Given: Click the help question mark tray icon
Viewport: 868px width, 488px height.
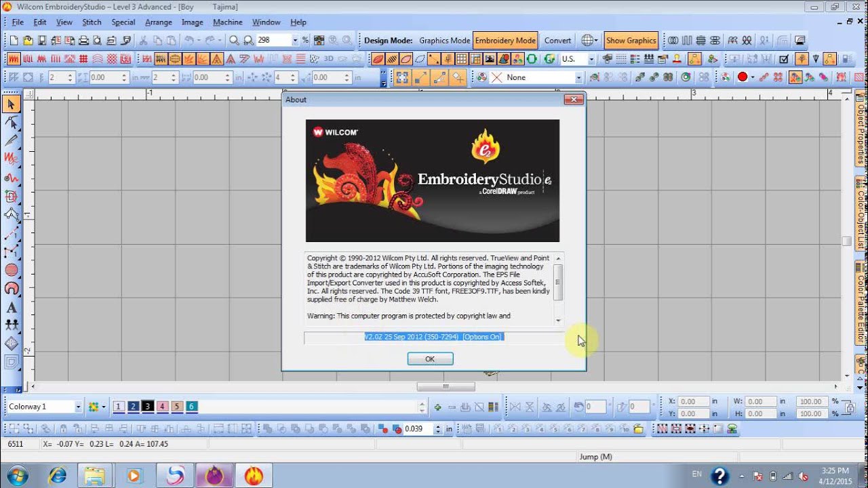Looking at the screenshot, I should tap(719, 476).
